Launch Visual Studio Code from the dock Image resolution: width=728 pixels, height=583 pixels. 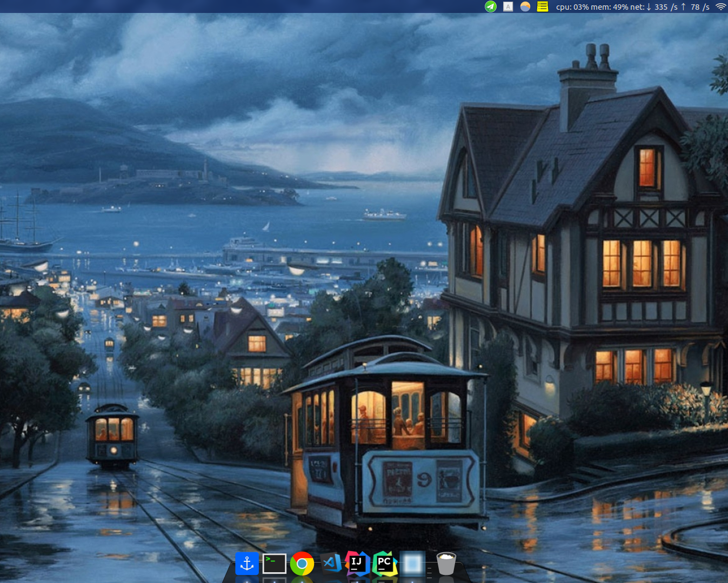[x=331, y=564]
